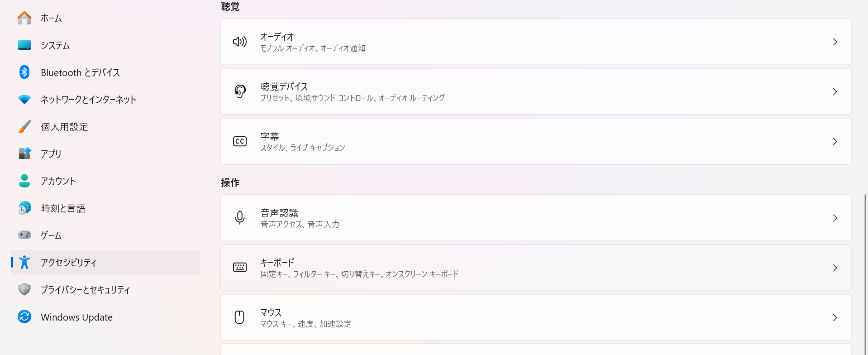Click the ear icon for 聴覚デバイス

tap(240, 91)
